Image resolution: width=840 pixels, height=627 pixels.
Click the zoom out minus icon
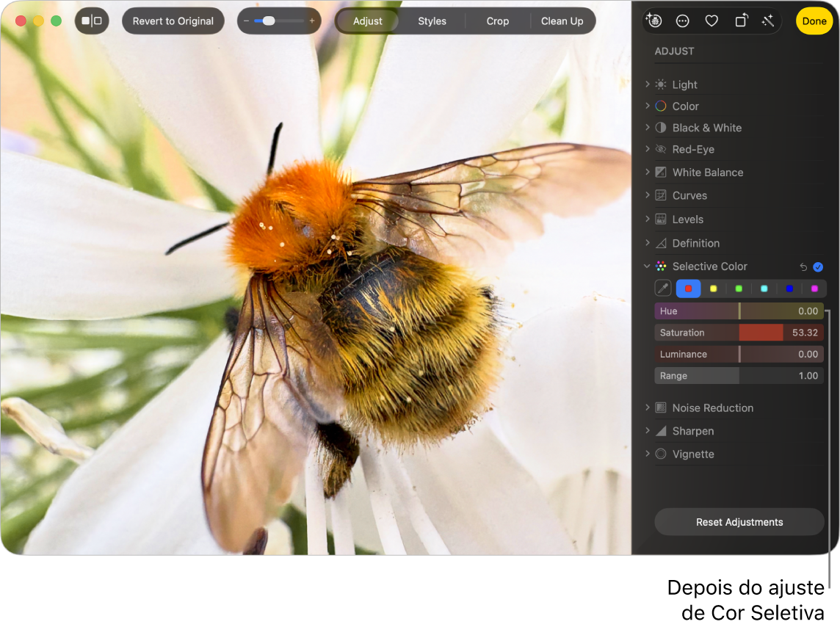click(x=247, y=21)
